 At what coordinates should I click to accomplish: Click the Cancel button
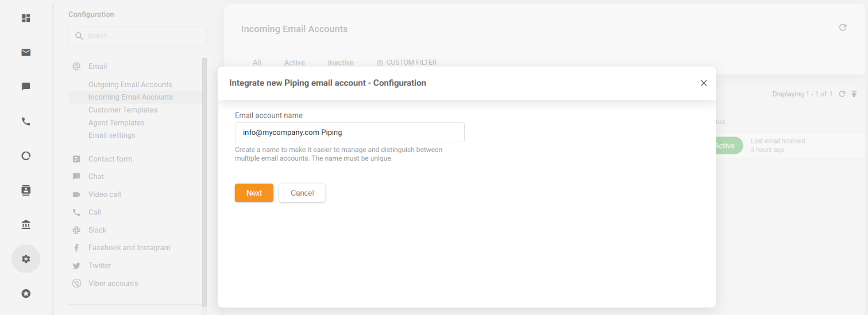pyautogui.click(x=302, y=193)
